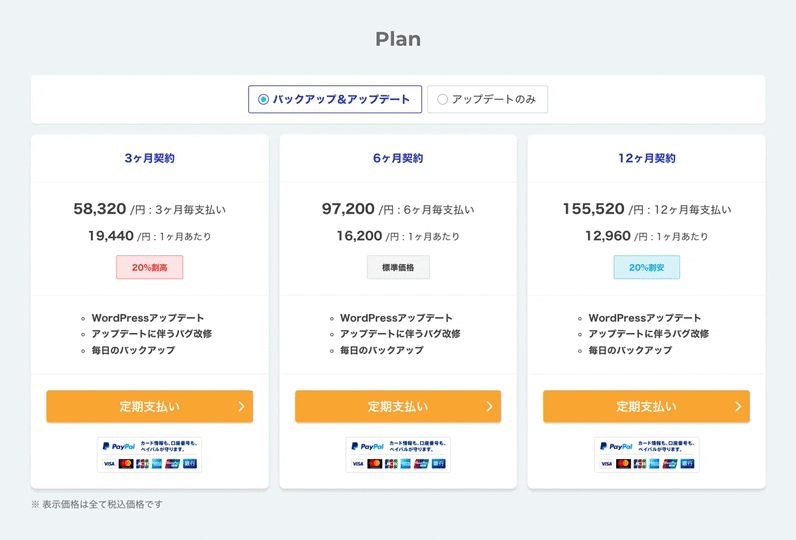The height and width of the screenshot is (540, 796).
Task: Select the アップデートのみ radio option
Action: [487, 99]
